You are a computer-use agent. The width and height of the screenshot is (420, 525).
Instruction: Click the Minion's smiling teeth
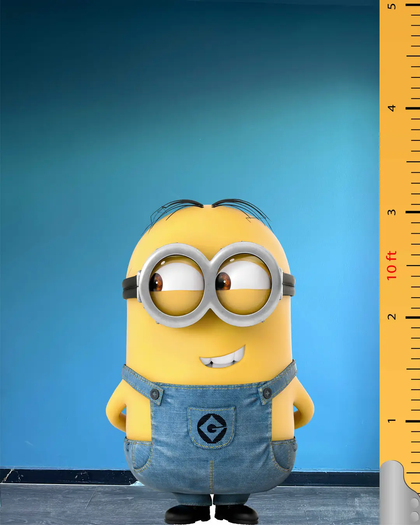pyautogui.click(x=222, y=360)
